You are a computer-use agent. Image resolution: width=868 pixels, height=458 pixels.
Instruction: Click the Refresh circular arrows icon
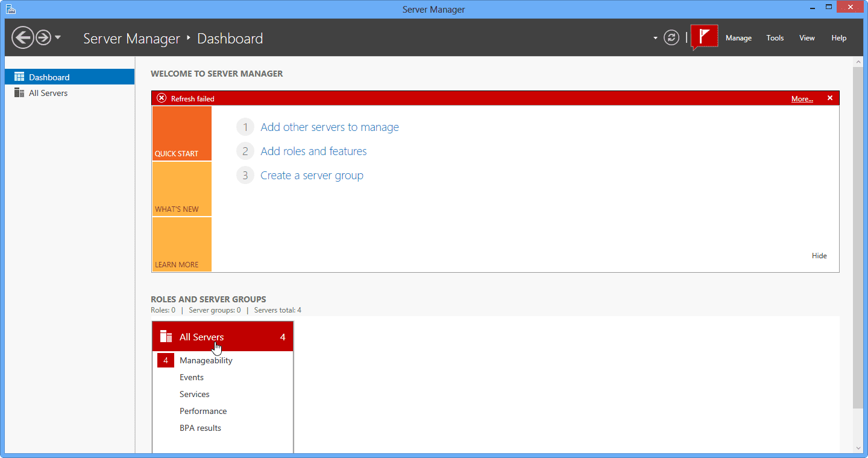click(x=671, y=37)
